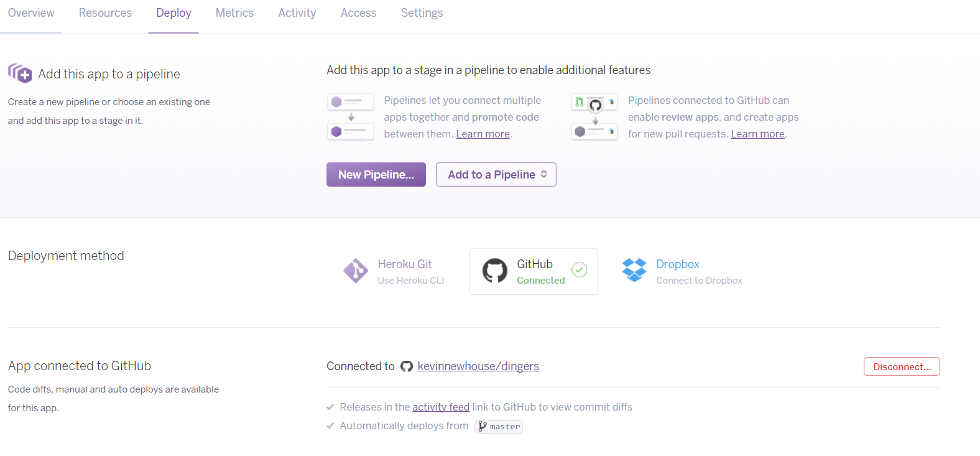This screenshot has width=980, height=456.
Task: Open the Settings tab
Action: click(x=422, y=12)
